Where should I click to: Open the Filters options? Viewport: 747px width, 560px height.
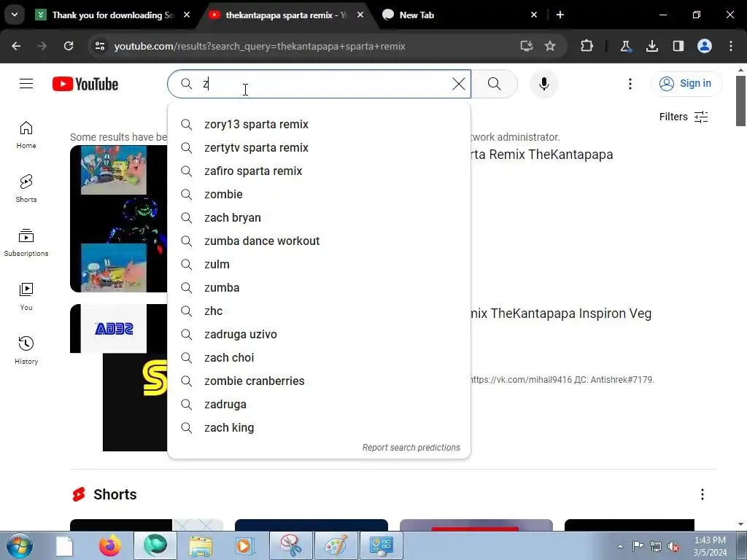click(x=683, y=117)
